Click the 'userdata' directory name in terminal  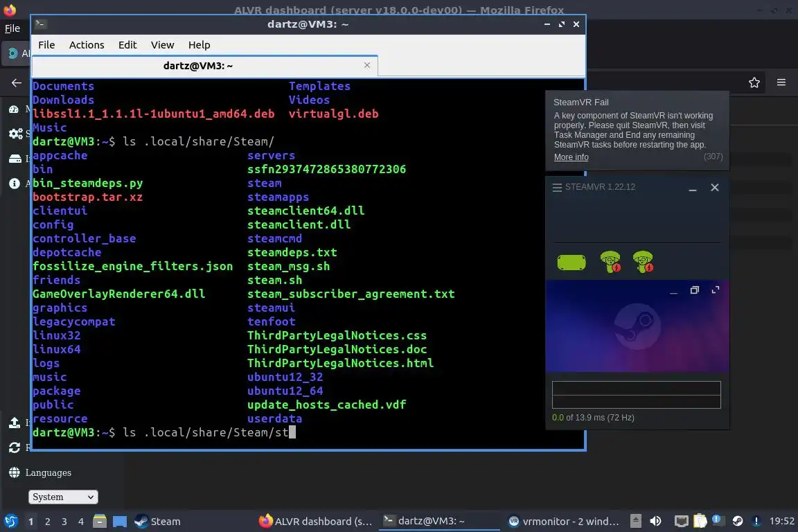(x=274, y=418)
